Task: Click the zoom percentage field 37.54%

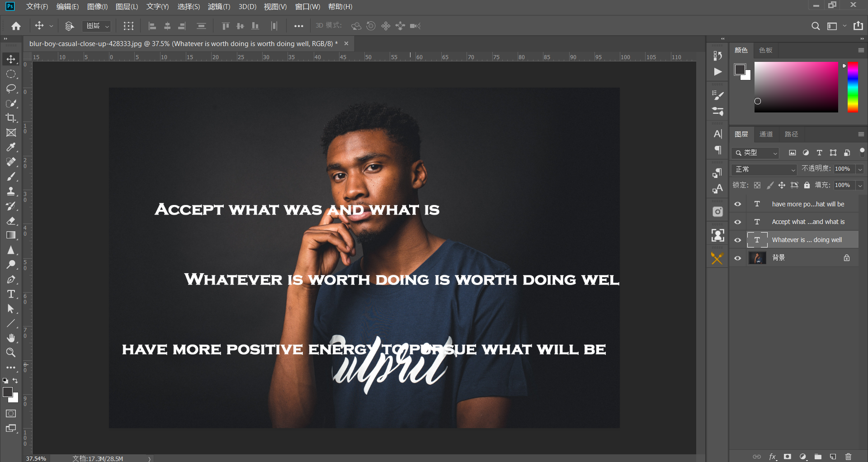Action: 36,458
